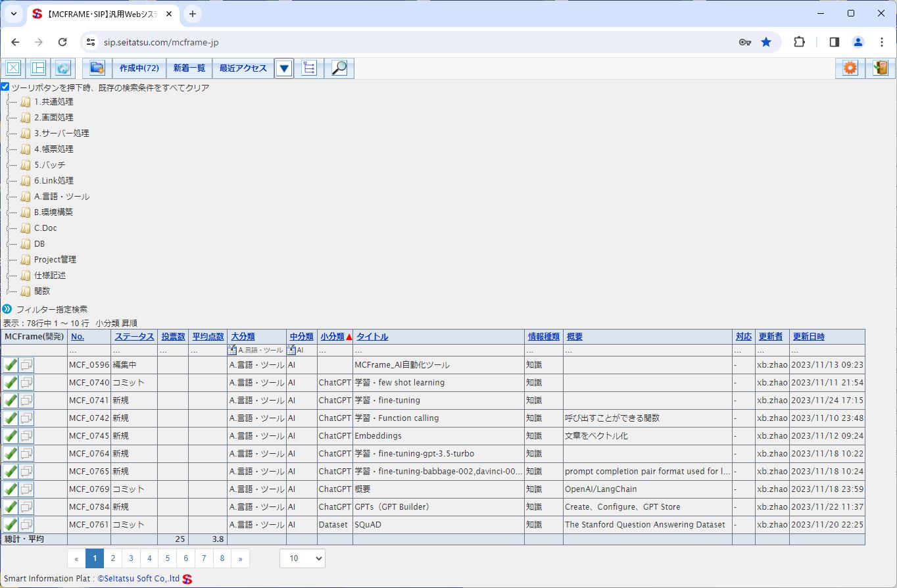Image resolution: width=897 pixels, height=588 pixels.
Task: Go to page 3 in pagination
Action: click(131, 558)
